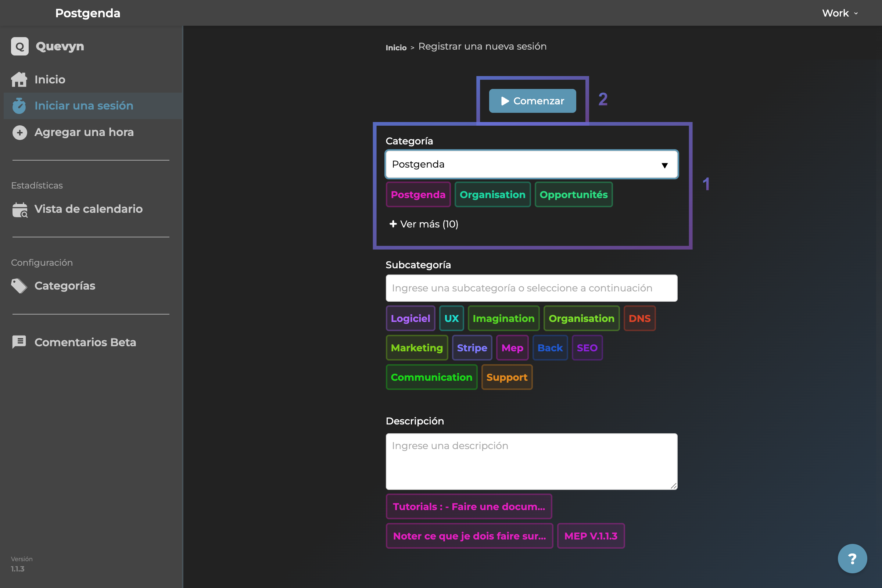Click the plus circle icon for Agregar una hora
The height and width of the screenshot is (588, 882).
tap(19, 132)
